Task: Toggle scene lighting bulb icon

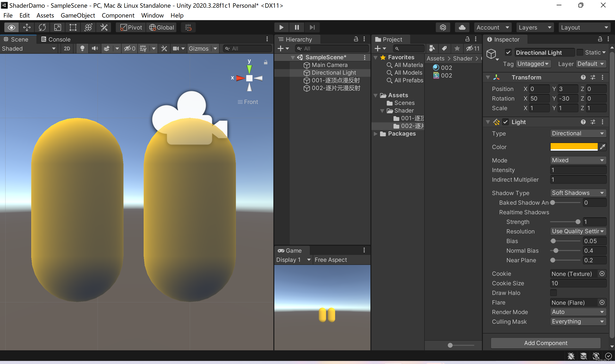Action: 82,48
